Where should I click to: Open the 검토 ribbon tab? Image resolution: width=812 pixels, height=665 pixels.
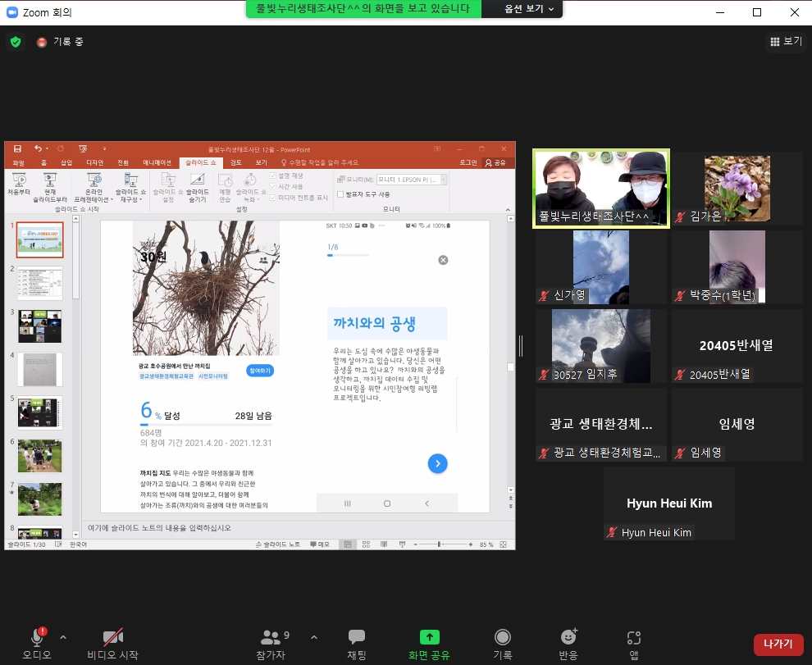click(x=236, y=162)
